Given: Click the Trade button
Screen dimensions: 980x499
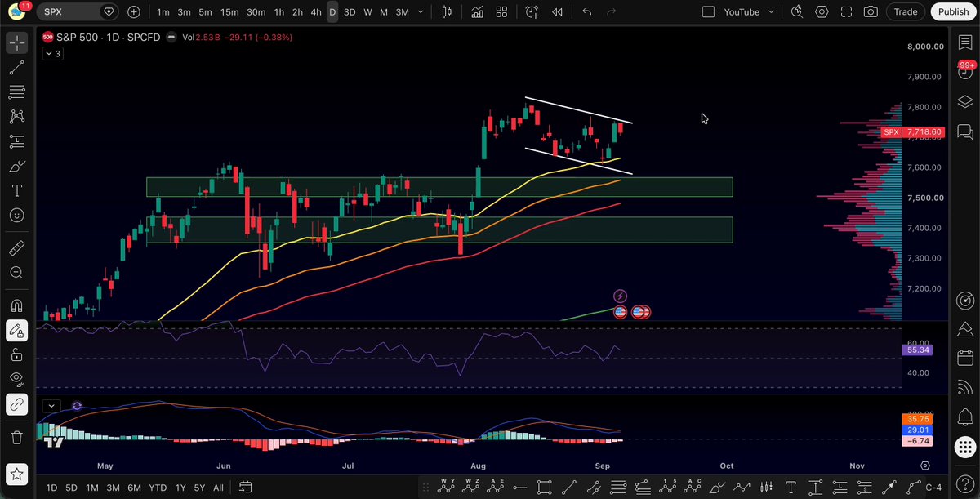Looking at the screenshot, I should [905, 12].
